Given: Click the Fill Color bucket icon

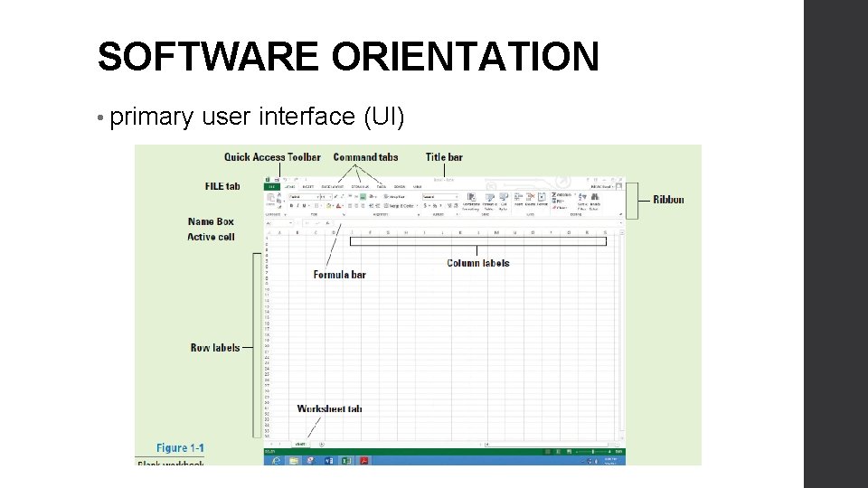Looking at the screenshot, I should (x=329, y=206).
